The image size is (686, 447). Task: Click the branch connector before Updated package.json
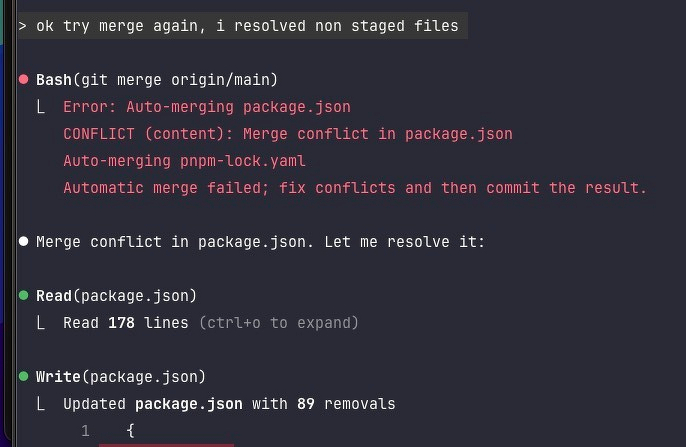click(42, 404)
